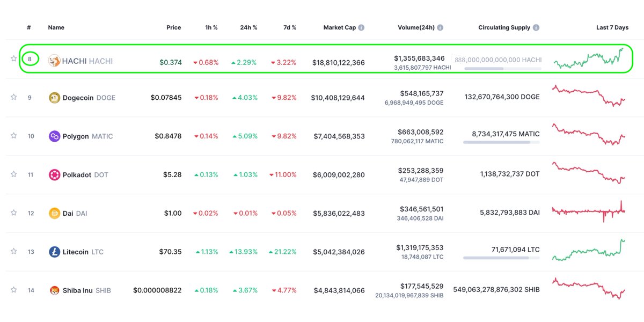Open Polygon 7-day sparkline chart
644x322 pixels.
pyautogui.click(x=589, y=135)
